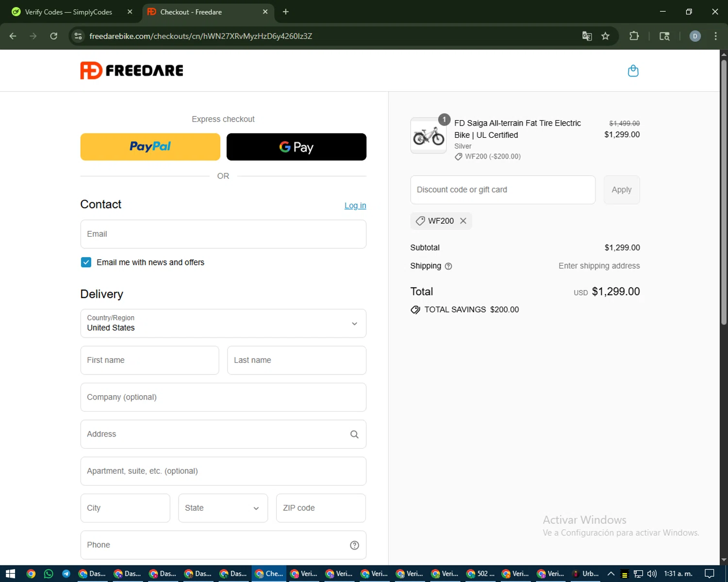Click the City field

point(125,508)
